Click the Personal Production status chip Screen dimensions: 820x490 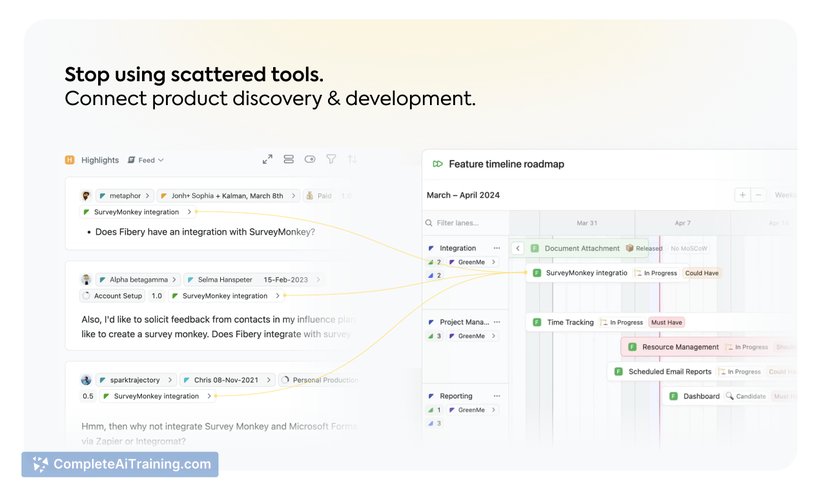[320, 380]
